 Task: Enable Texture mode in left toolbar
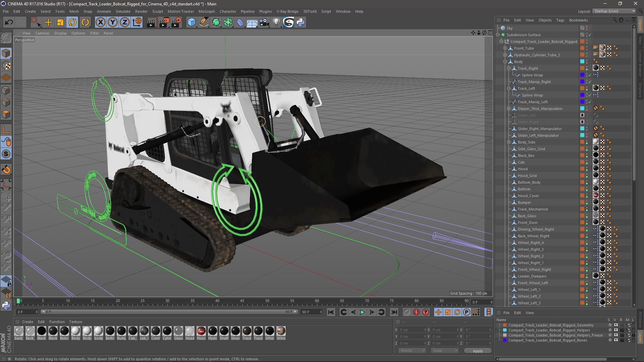tap(6, 66)
